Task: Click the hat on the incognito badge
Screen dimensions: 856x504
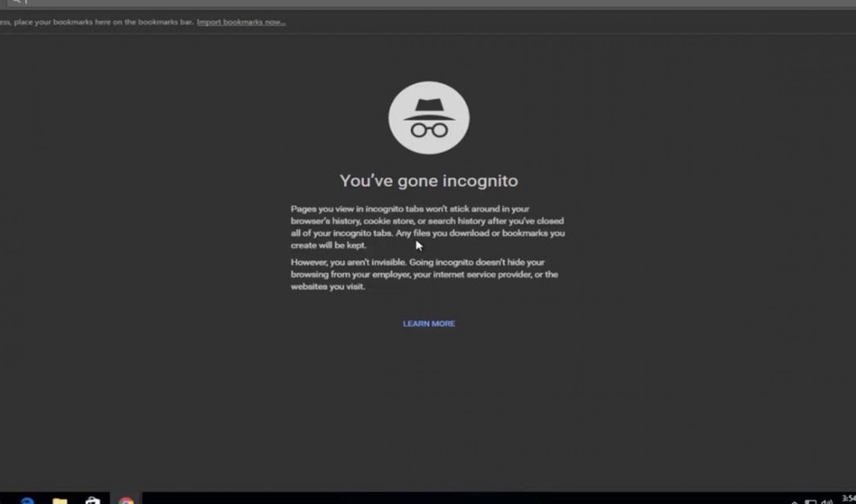Action: click(429, 105)
